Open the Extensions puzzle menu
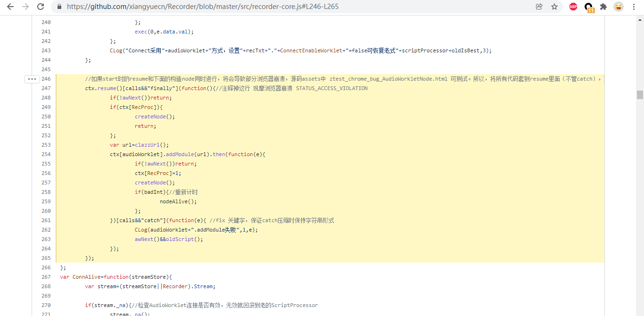 pyautogui.click(x=603, y=7)
